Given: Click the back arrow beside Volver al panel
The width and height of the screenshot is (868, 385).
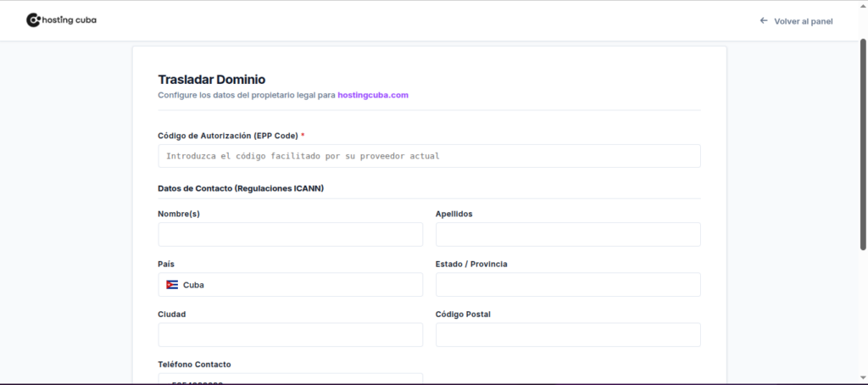Looking at the screenshot, I should (x=764, y=20).
